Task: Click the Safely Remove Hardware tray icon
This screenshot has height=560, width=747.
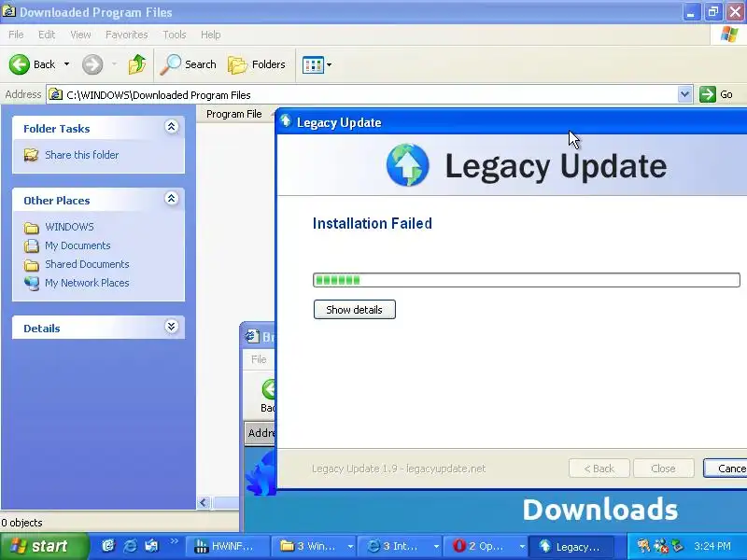Action: [677, 546]
